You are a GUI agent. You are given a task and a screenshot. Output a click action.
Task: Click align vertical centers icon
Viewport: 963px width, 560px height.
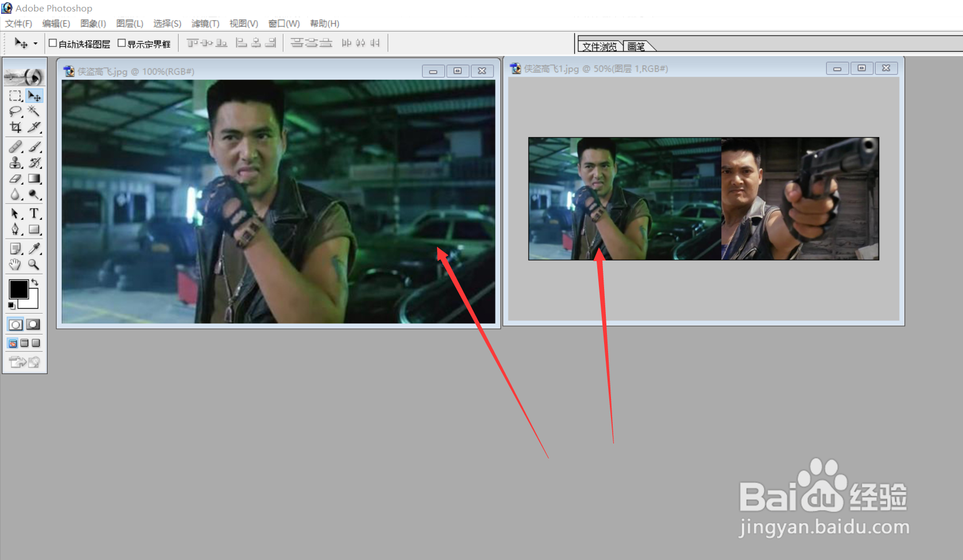[207, 43]
